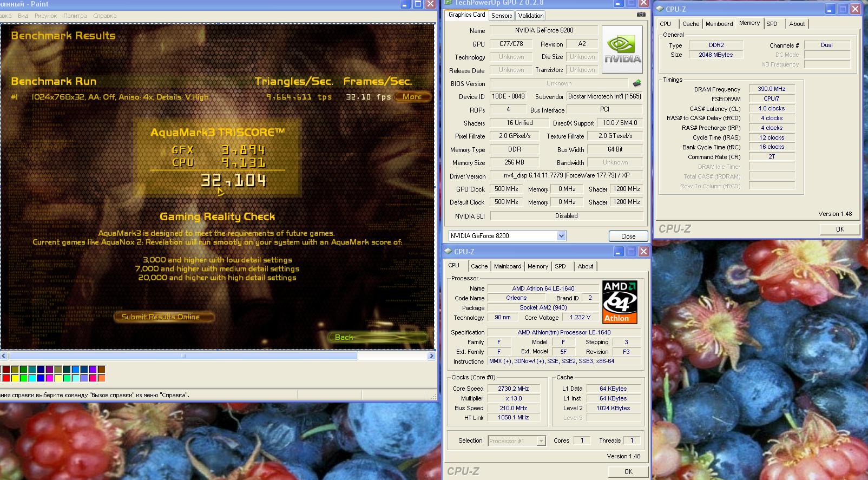Maximize the Paint window
This screenshot has height=480, width=868.
[x=418, y=4]
